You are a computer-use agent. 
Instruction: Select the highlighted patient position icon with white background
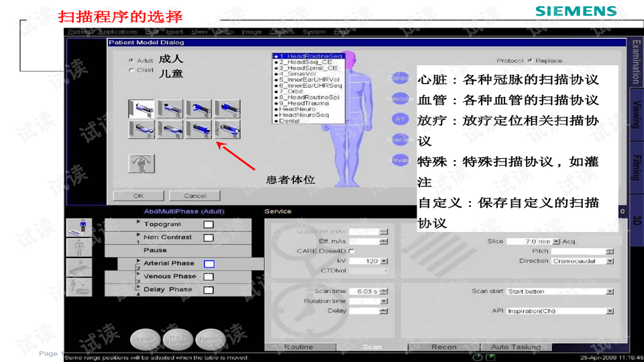142,109
